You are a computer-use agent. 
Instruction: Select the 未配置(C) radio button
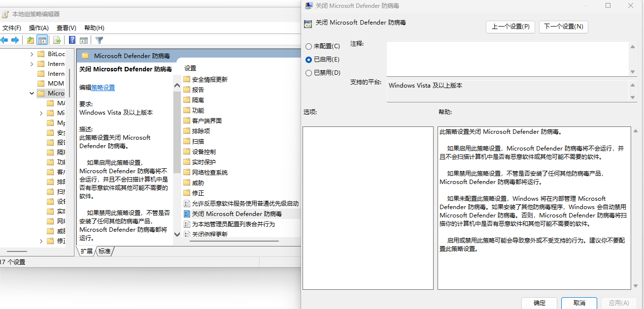308,46
